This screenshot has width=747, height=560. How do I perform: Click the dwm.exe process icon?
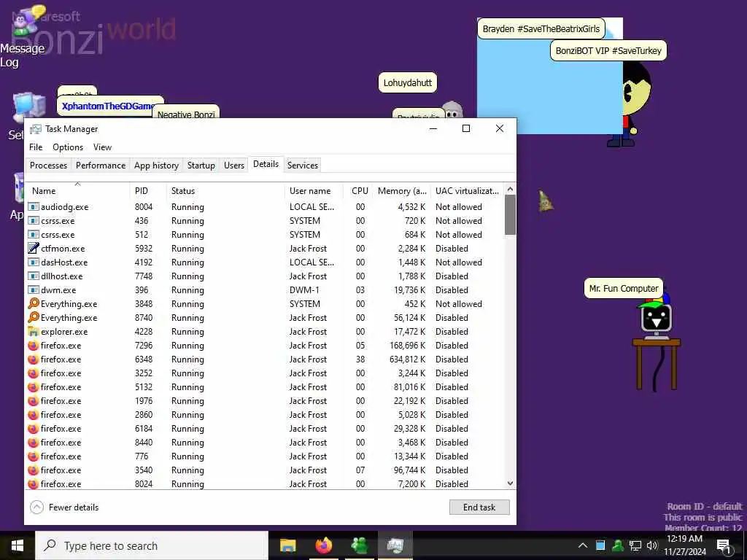(34, 289)
